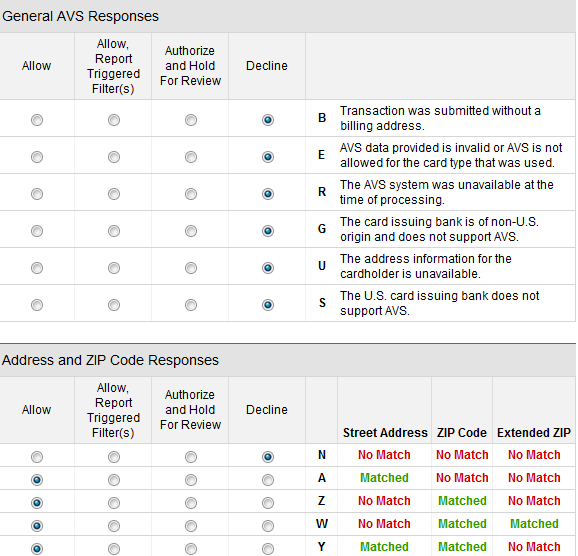The image size is (578, 556).
Task: Select Allow, Report option for response A
Action: [114, 480]
